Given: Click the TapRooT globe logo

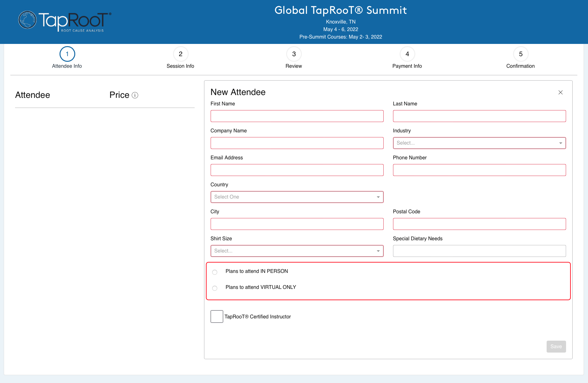Looking at the screenshot, I should pyautogui.click(x=28, y=20).
